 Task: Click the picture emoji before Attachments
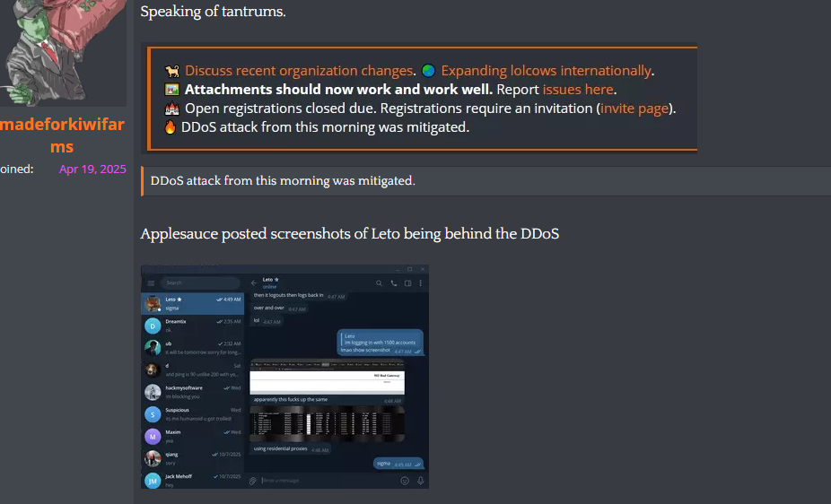click(x=171, y=90)
